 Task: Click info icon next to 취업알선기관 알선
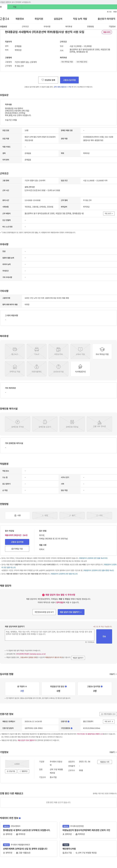[x=66, y=686]
